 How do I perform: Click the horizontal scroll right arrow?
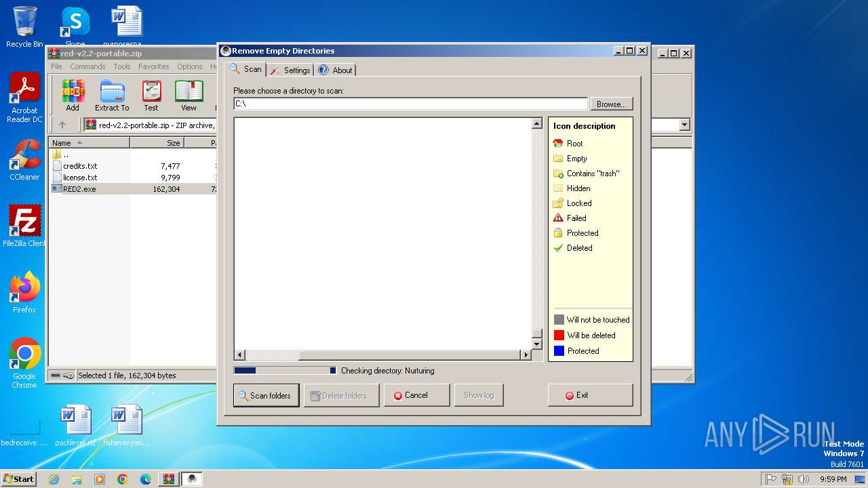(526, 354)
